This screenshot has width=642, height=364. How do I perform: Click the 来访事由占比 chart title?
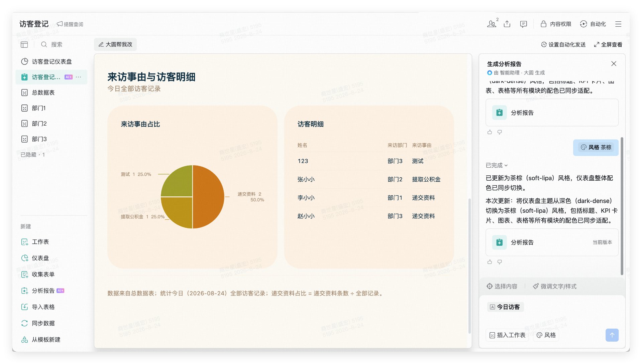pyautogui.click(x=140, y=124)
